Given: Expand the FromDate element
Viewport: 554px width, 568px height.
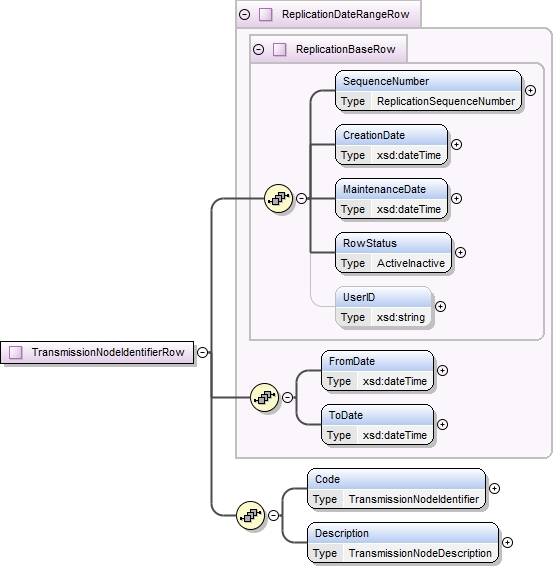Looking at the screenshot, I should tap(442, 370).
